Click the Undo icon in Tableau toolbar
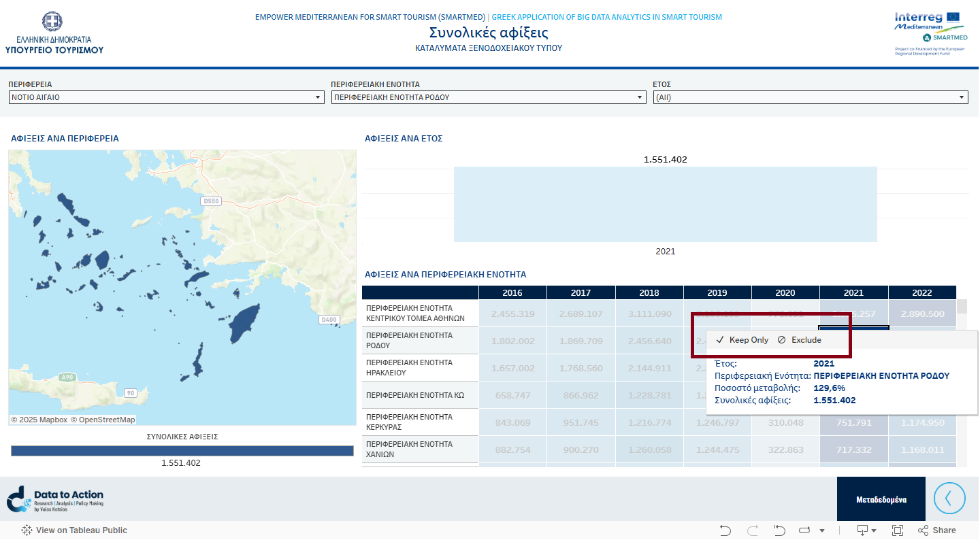 725,530
